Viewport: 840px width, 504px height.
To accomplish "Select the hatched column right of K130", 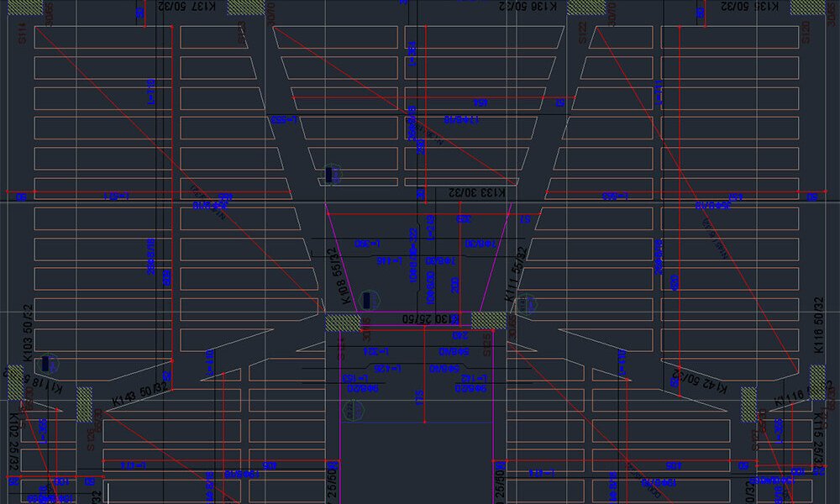I will (488, 320).
